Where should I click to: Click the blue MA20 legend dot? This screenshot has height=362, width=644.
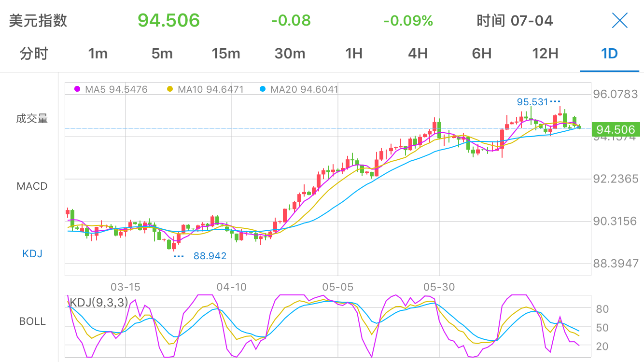tap(262, 89)
